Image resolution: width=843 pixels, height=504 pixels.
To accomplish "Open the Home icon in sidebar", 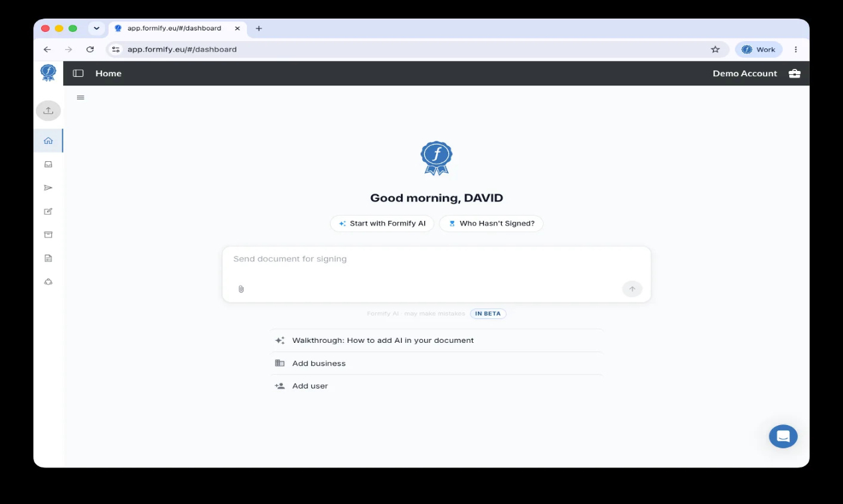I will [48, 141].
